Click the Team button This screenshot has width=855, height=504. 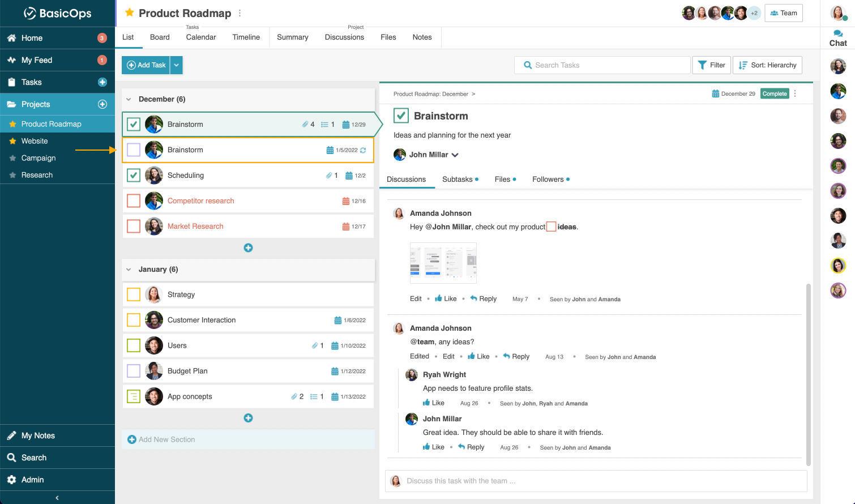(x=783, y=13)
